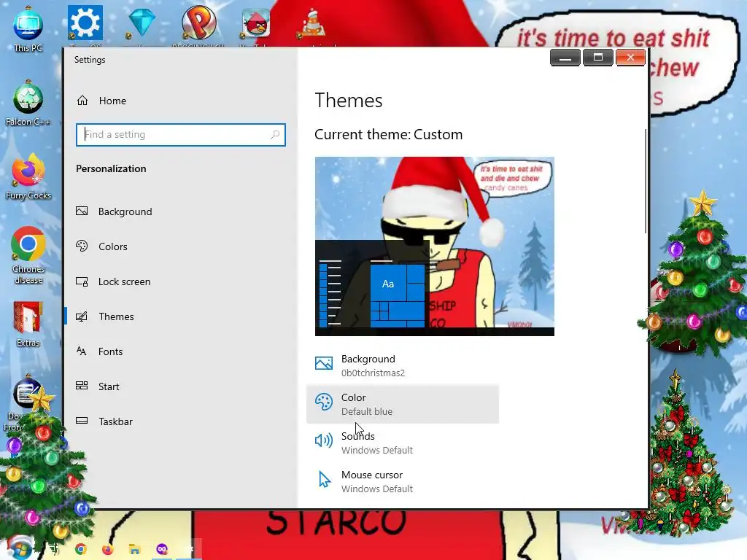Open File Explorer from the taskbar

135,549
